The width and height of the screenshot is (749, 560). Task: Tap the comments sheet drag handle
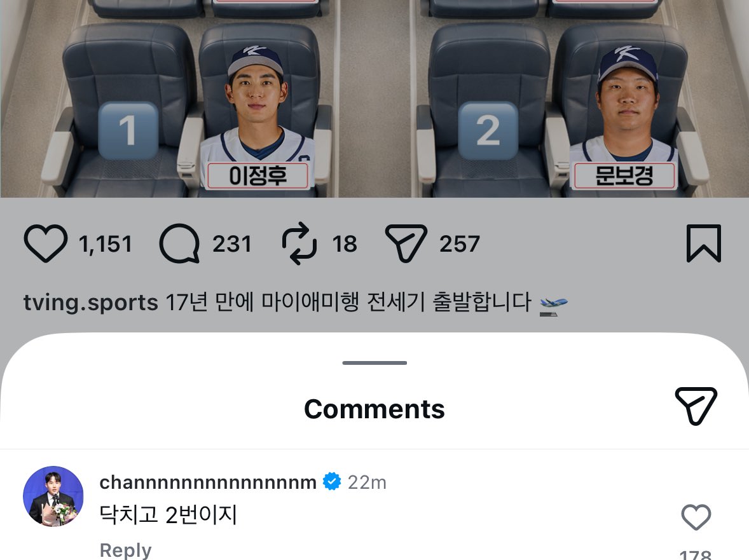pos(374,363)
